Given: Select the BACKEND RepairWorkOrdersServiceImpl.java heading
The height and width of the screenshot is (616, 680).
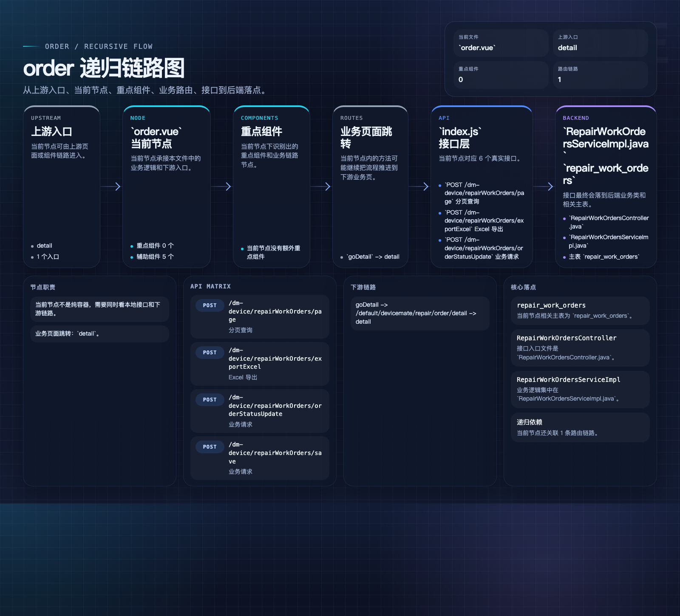Looking at the screenshot, I should pyautogui.click(x=606, y=144).
